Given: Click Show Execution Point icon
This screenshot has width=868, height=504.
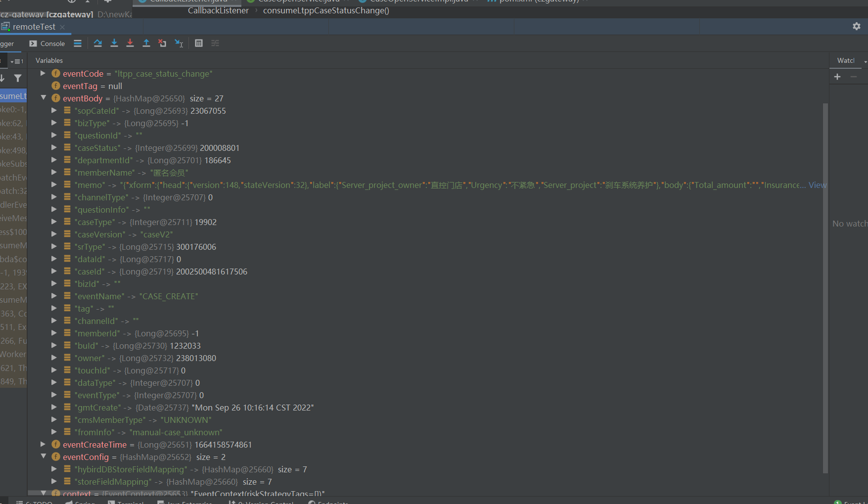Looking at the screenshot, I should 78,44.
